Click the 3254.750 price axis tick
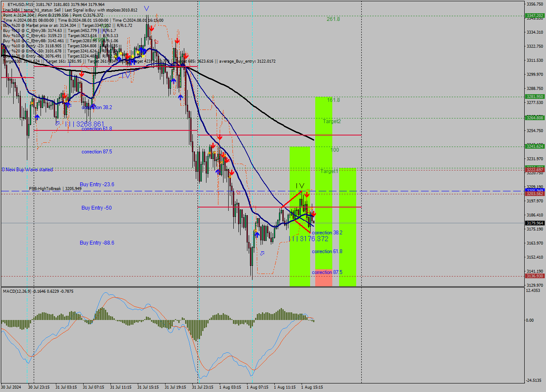Screen dimensions: 546x392 pyautogui.click(x=535, y=130)
